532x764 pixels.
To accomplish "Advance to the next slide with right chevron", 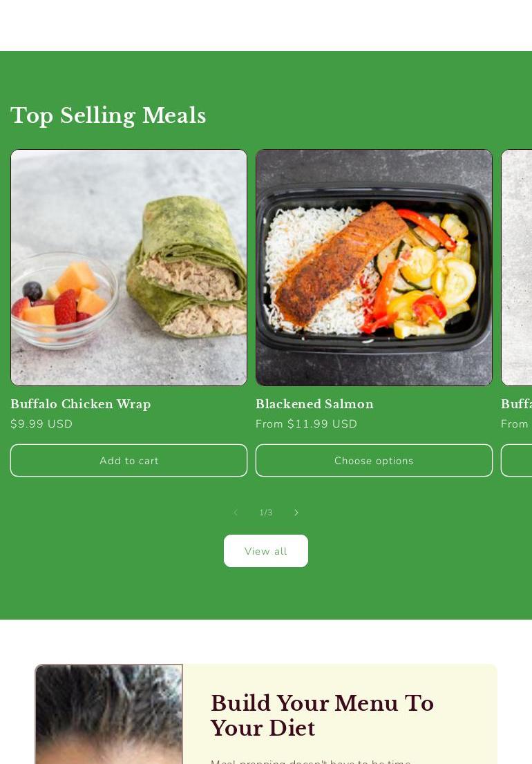I will coord(296,512).
